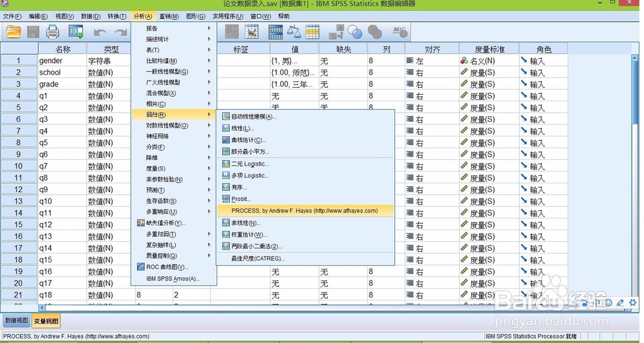Expand the 度量(S) submenu arrow
The height and width of the screenshot is (343, 644).
click(x=209, y=169)
